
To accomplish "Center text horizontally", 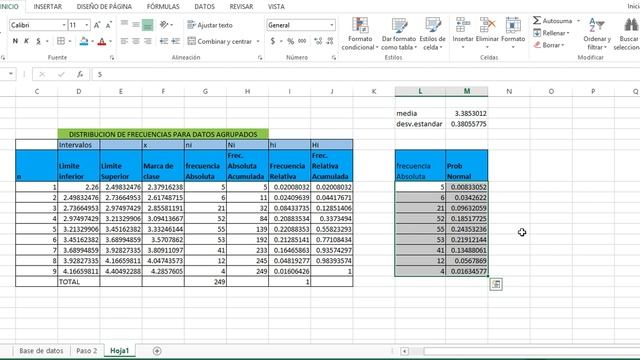I will (136, 41).
